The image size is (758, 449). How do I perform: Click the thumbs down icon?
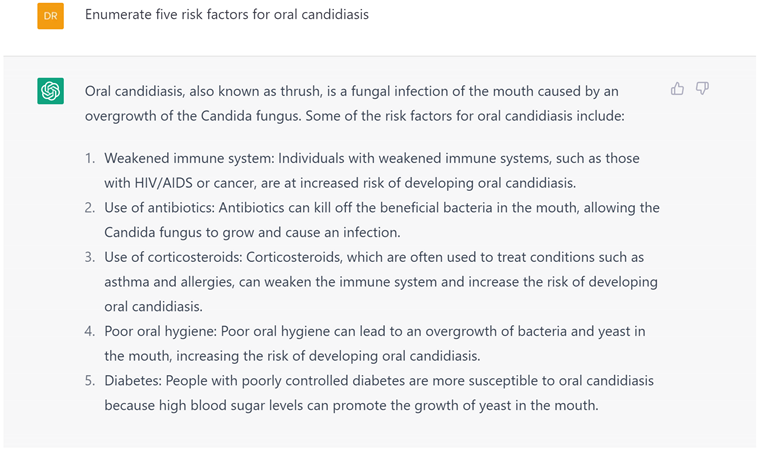click(702, 89)
